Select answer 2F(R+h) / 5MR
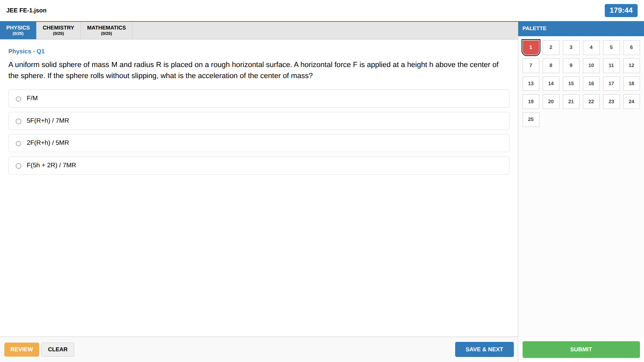The width and height of the screenshot is (644, 362). [18, 143]
